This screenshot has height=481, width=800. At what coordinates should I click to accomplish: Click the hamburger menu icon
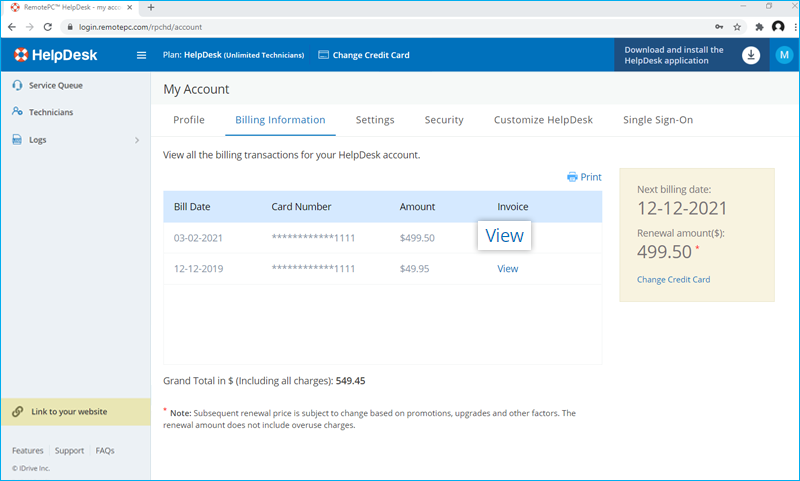(141, 55)
